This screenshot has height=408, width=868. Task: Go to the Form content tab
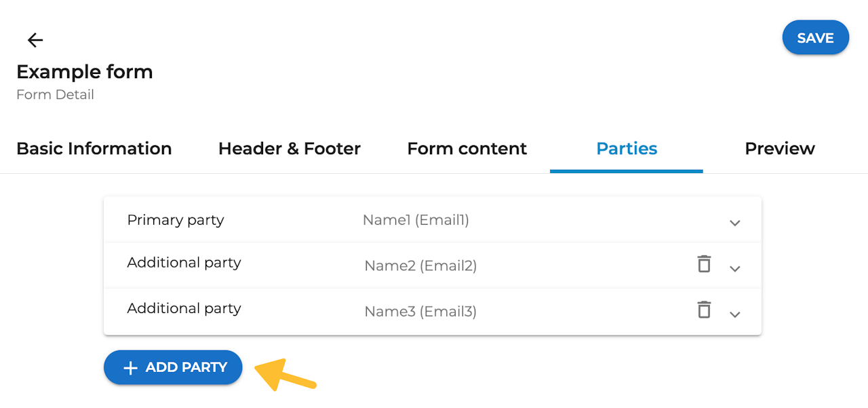467,149
